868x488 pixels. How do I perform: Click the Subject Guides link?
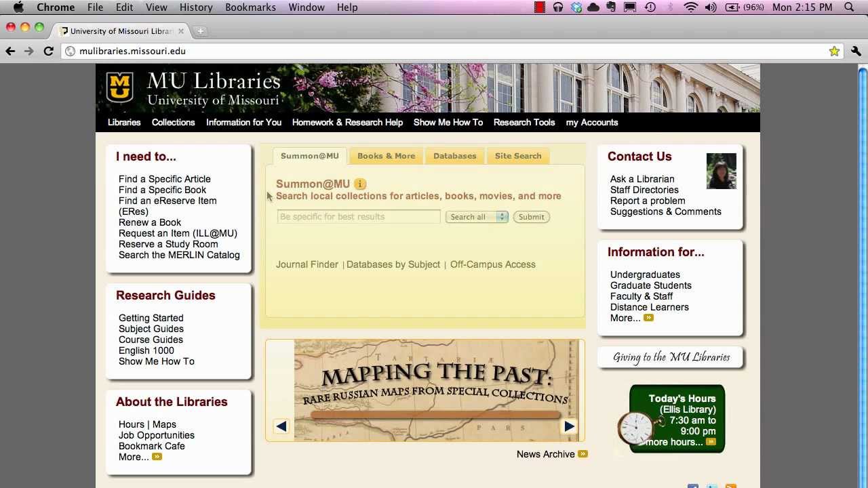coord(151,329)
